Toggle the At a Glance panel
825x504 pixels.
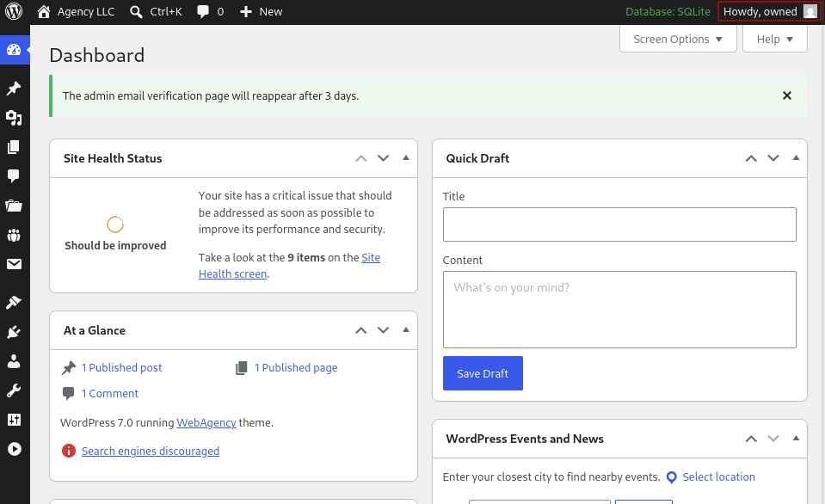[406, 330]
